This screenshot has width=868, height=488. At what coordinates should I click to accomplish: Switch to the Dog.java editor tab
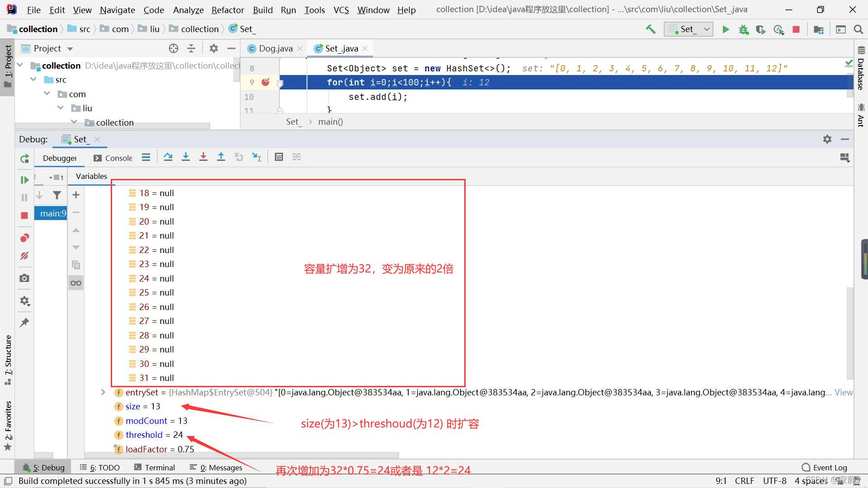point(275,48)
